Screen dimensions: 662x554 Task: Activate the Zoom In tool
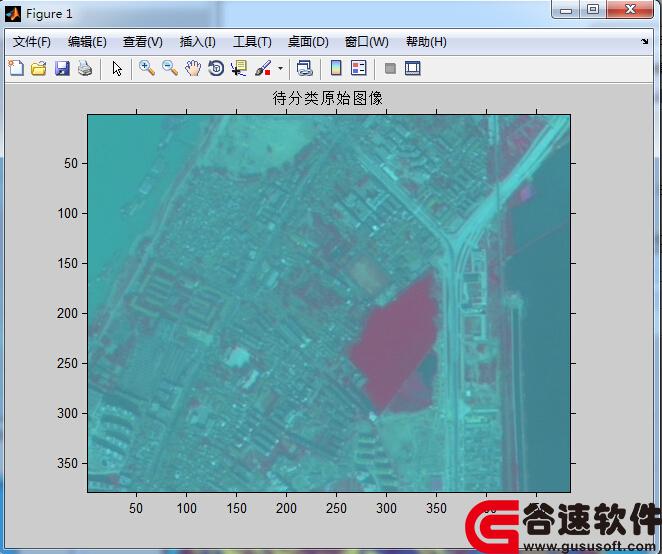pyautogui.click(x=147, y=68)
